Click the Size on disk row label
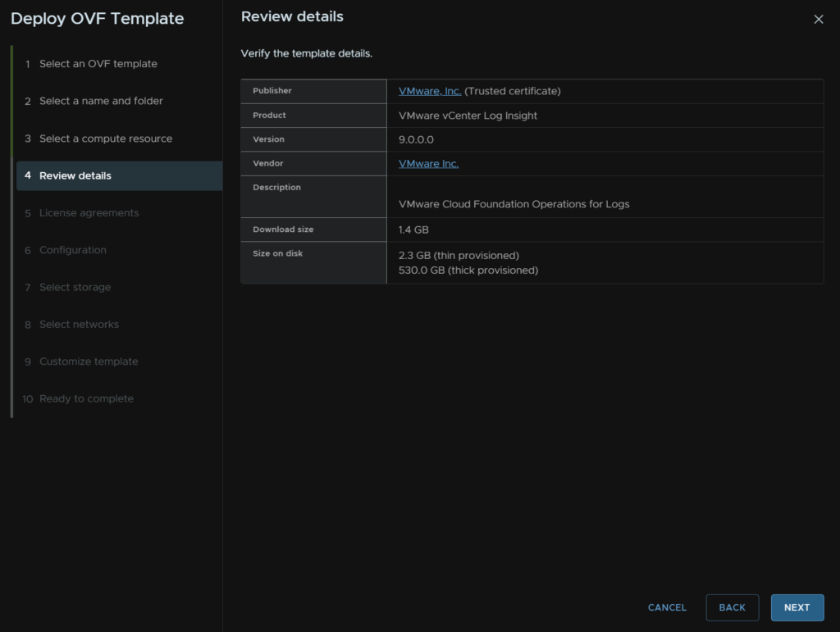Image resolution: width=840 pixels, height=632 pixels. pyautogui.click(x=277, y=253)
